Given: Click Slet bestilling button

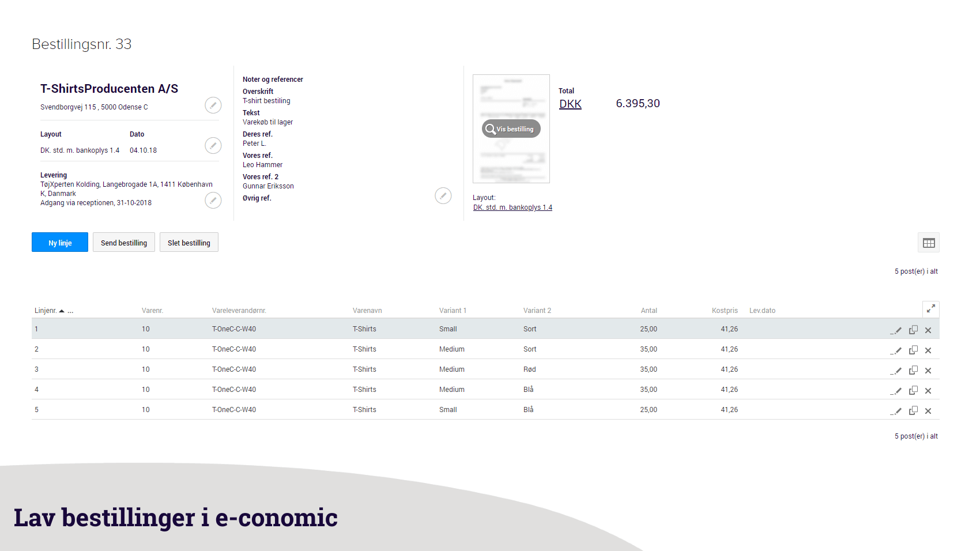Looking at the screenshot, I should (x=189, y=242).
